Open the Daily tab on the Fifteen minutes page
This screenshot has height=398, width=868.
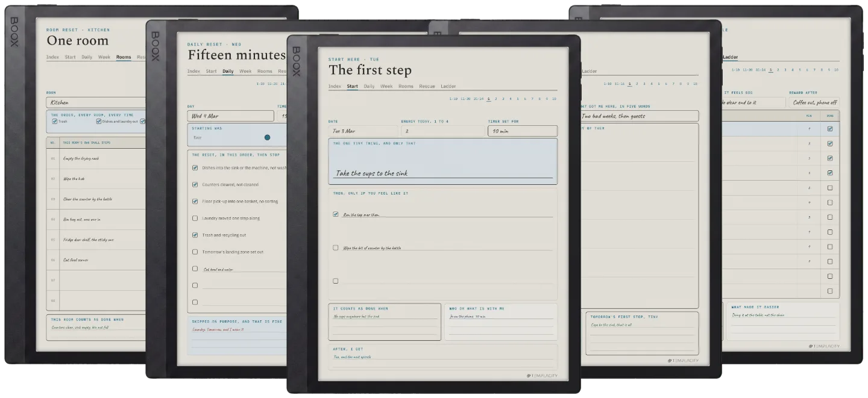pos(228,71)
